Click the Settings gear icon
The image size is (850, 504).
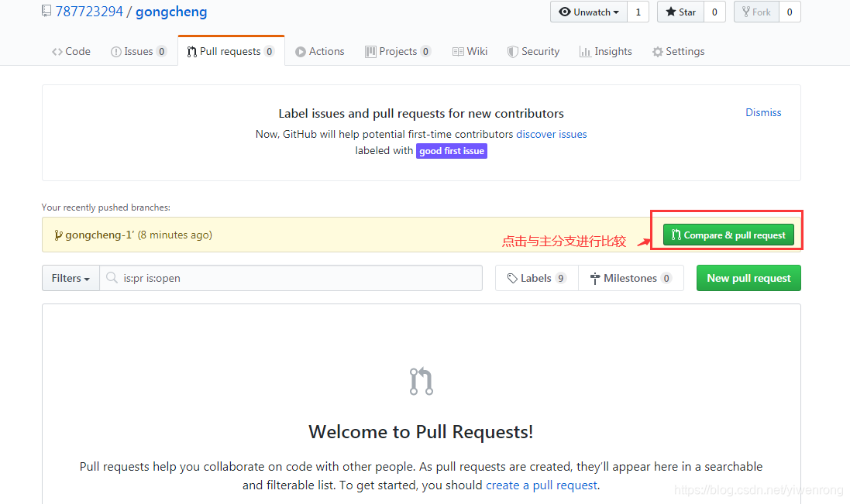pyautogui.click(x=658, y=52)
